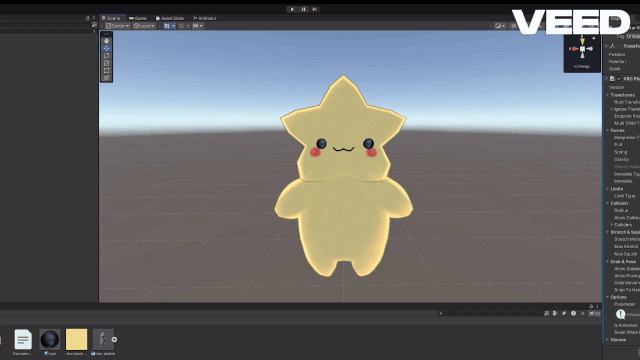The height and width of the screenshot is (360, 640).
Task: Switch to the Game tab
Action: (x=138, y=18)
